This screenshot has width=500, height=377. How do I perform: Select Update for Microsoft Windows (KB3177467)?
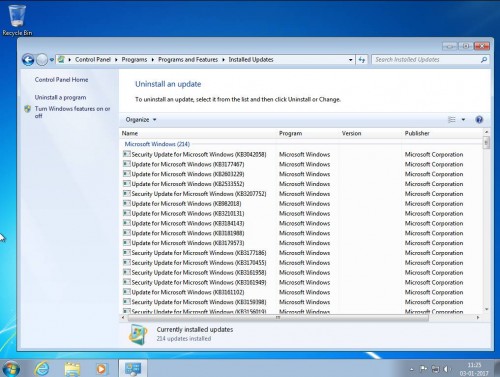188,164
